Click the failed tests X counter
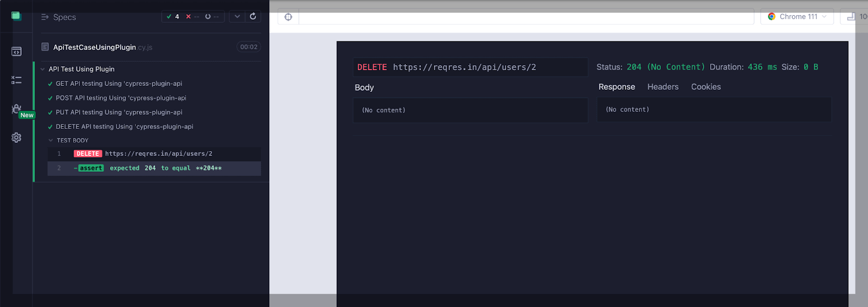 coord(192,16)
